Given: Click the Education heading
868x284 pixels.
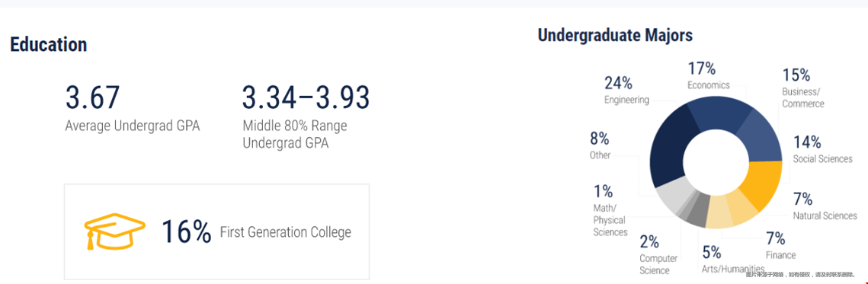Looking at the screenshot, I should coord(48,44).
